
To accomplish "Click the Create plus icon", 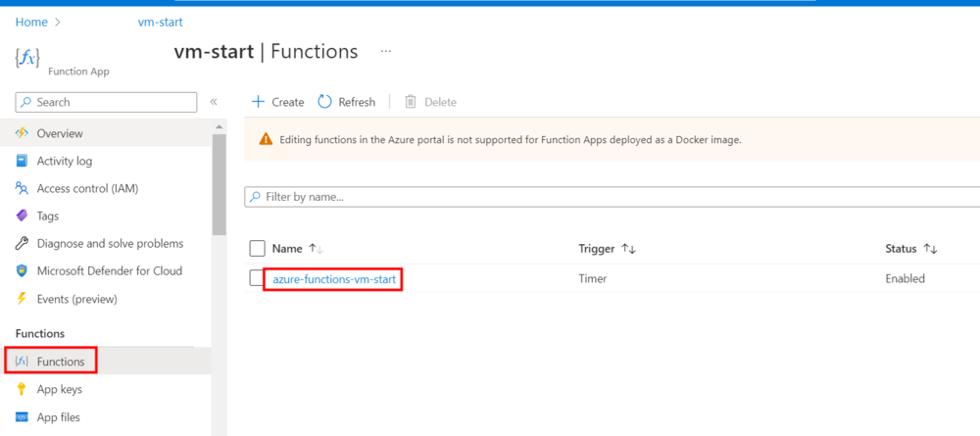I will 258,102.
